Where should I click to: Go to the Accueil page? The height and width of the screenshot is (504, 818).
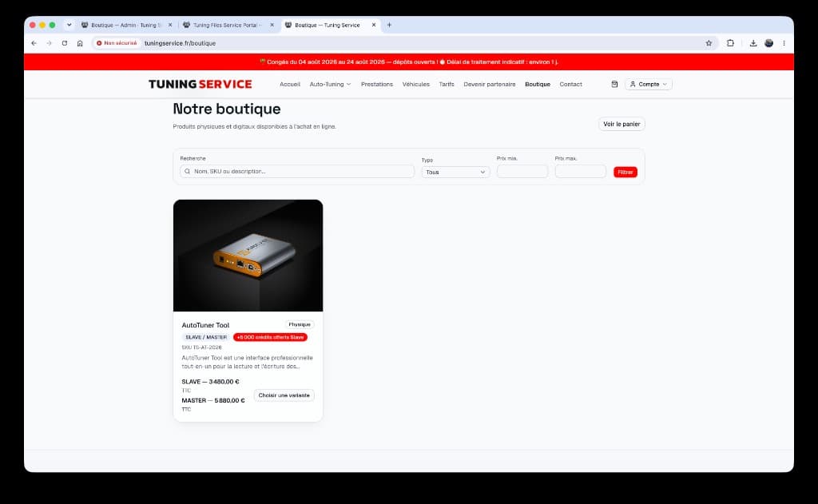tap(289, 84)
